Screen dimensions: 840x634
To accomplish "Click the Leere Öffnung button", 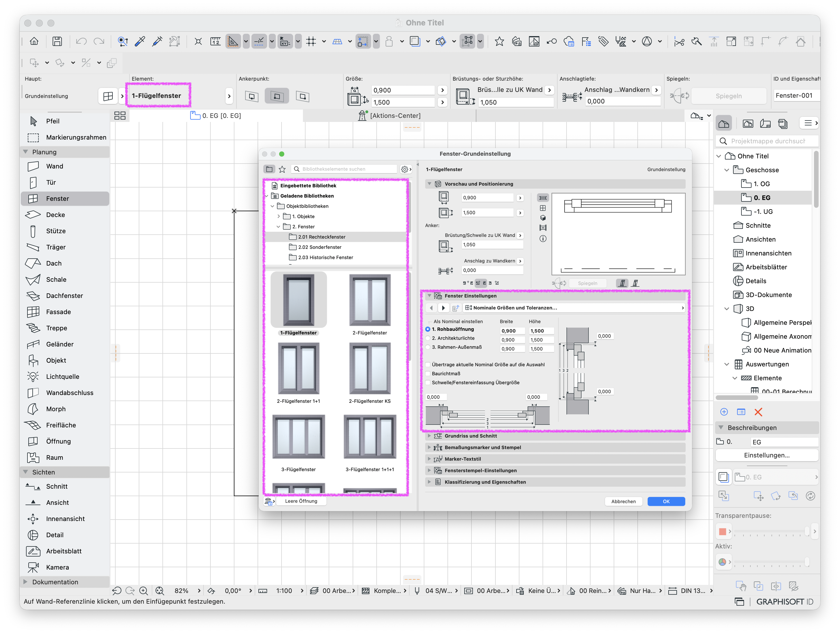I will click(301, 501).
